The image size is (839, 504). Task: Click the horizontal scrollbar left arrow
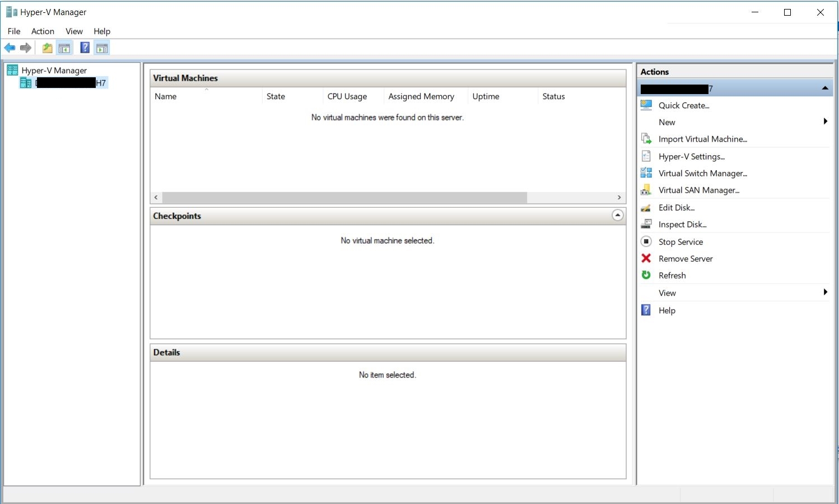click(156, 197)
